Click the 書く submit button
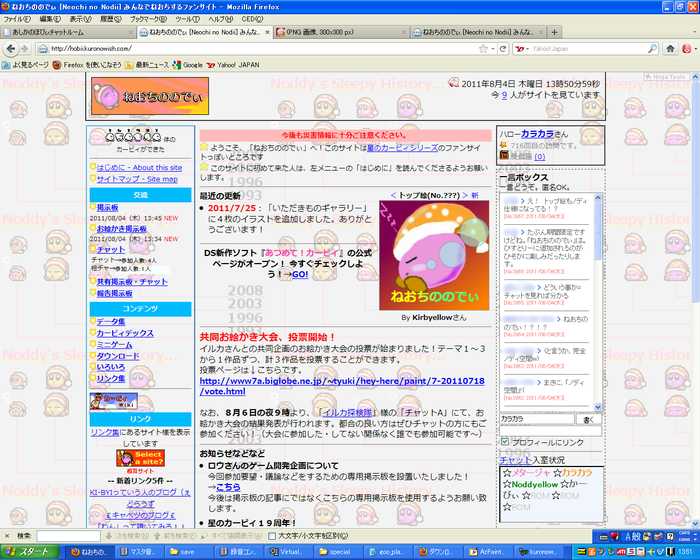Viewport: 700px width, 560px height. pyautogui.click(x=588, y=419)
